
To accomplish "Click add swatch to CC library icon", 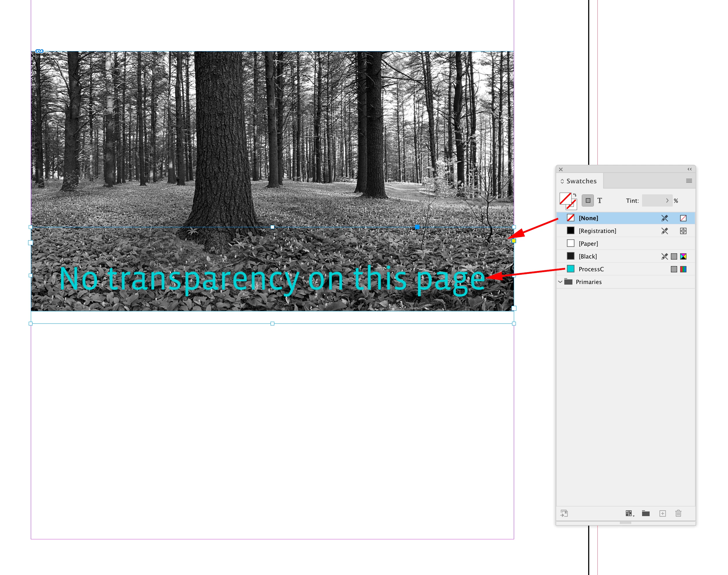I will coord(564,513).
